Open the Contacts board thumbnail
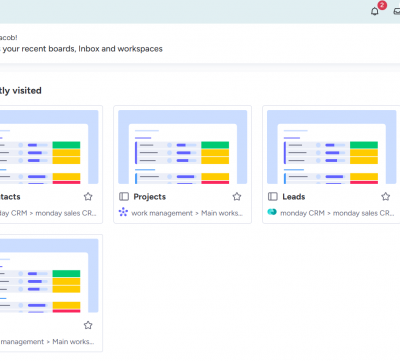Viewport: 400px width, 361px height. click(x=49, y=147)
